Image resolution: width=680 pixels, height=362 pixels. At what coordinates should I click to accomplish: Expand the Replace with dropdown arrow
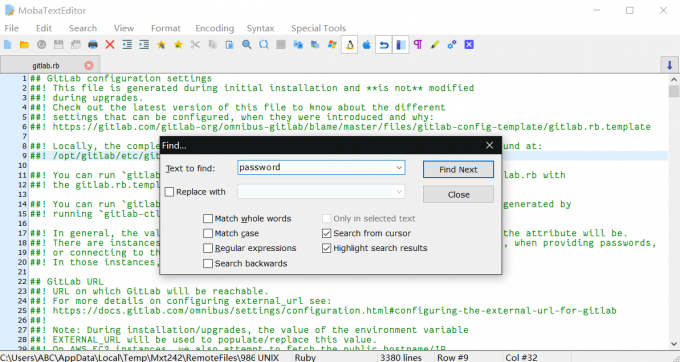(x=399, y=192)
